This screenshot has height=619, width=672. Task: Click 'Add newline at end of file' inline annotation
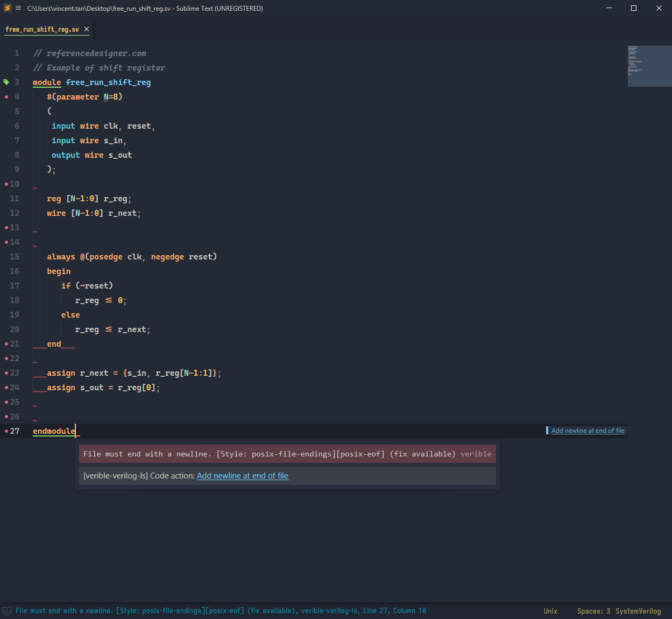588,431
